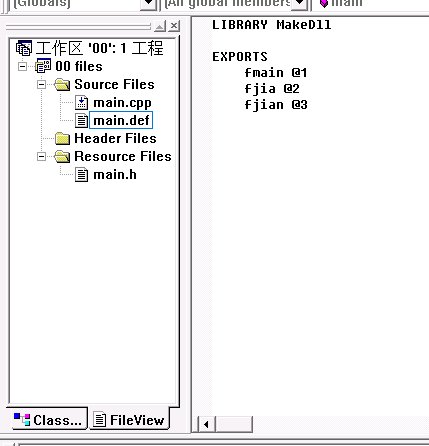Click the Header Files folder icon
Image resolution: width=429 pixels, height=446 pixels.
62,138
